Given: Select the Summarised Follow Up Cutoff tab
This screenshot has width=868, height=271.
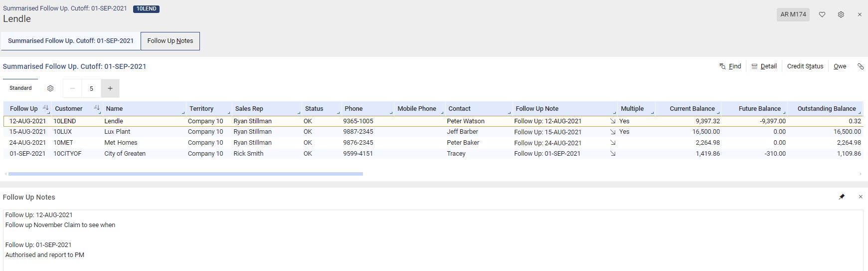Looking at the screenshot, I should pos(71,41).
